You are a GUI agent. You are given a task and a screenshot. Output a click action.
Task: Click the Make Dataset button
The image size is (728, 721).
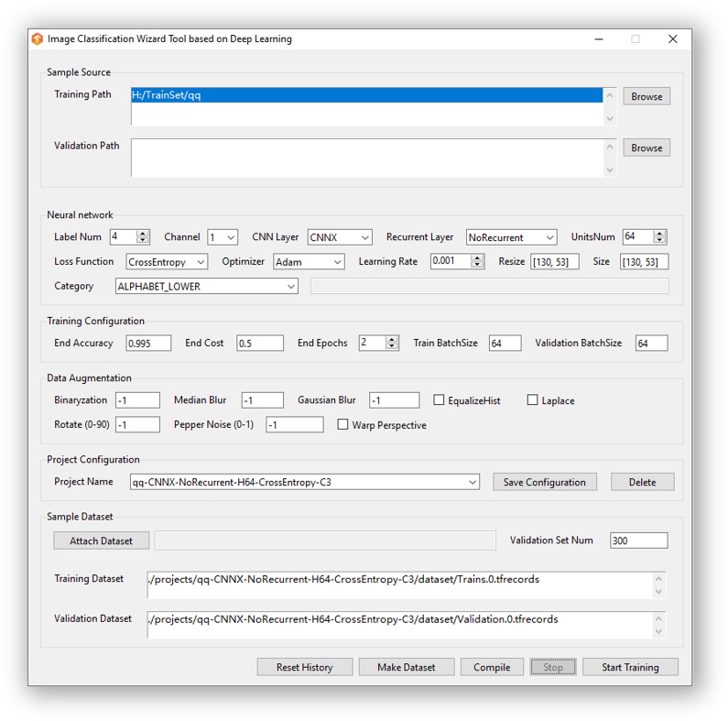click(x=407, y=667)
